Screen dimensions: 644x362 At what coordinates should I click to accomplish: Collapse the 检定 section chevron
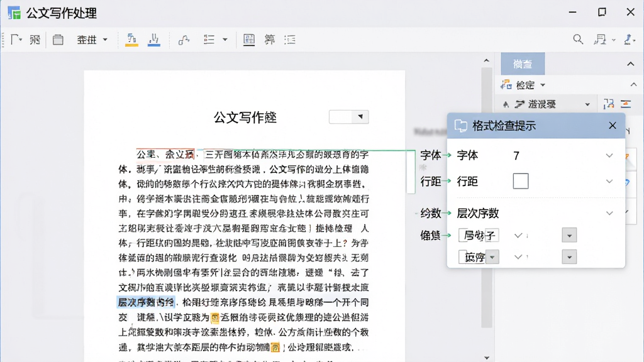pos(634,85)
